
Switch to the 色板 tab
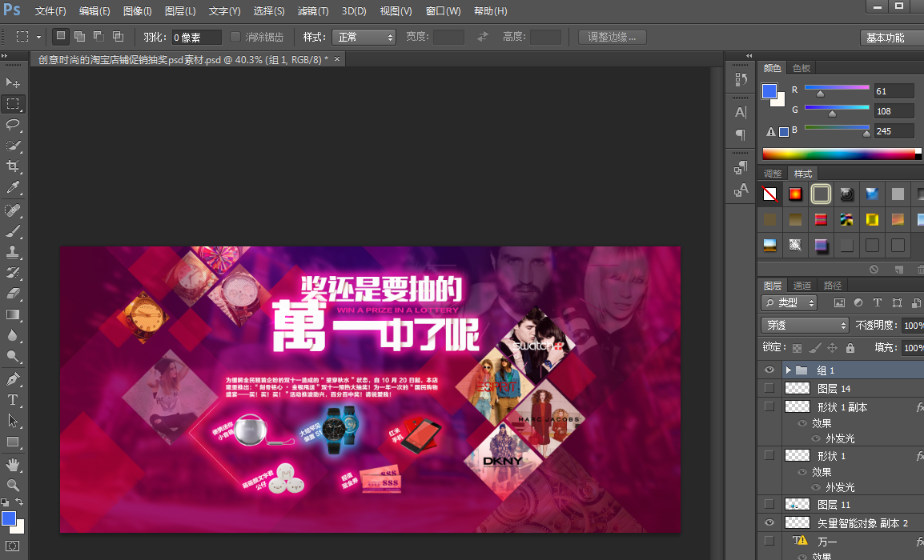(x=801, y=68)
